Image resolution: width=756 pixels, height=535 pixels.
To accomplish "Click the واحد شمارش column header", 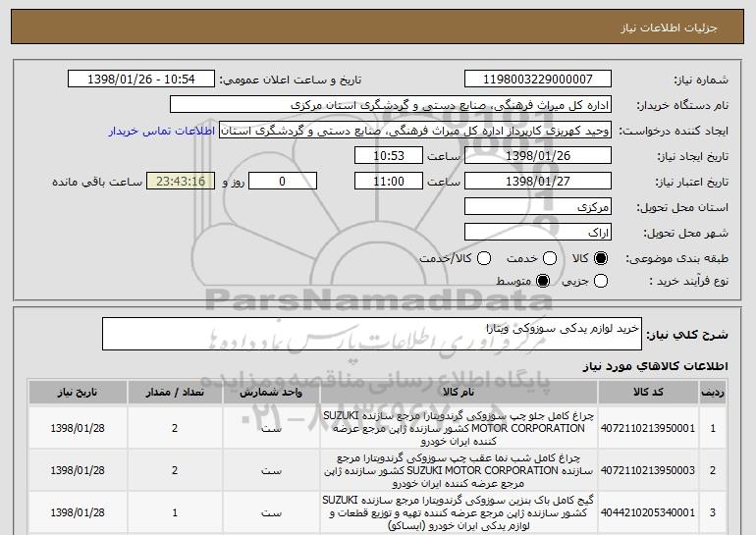I will (x=271, y=393).
